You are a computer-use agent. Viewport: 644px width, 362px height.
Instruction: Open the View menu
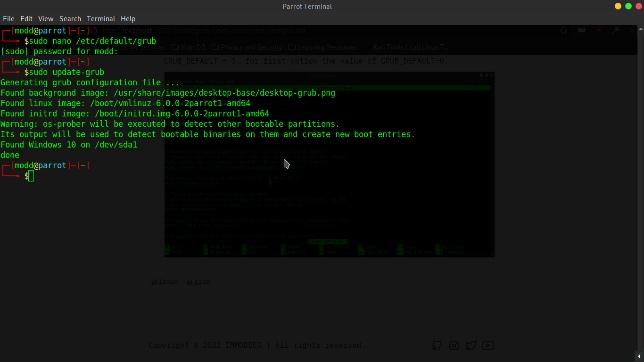[46, 19]
